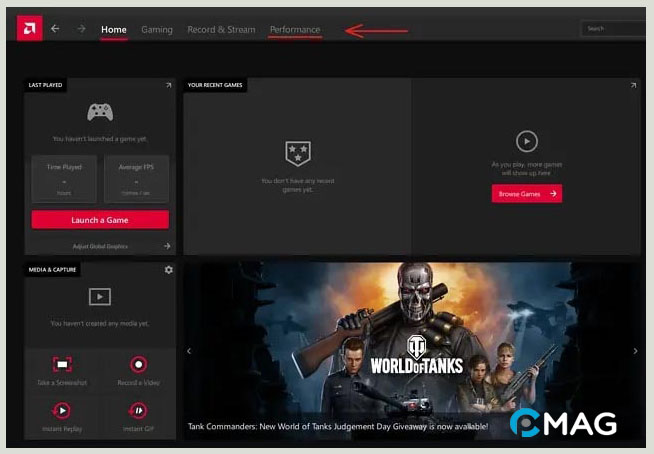The width and height of the screenshot is (654, 454).
Task: Select the Performance tab
Action: 295,30
